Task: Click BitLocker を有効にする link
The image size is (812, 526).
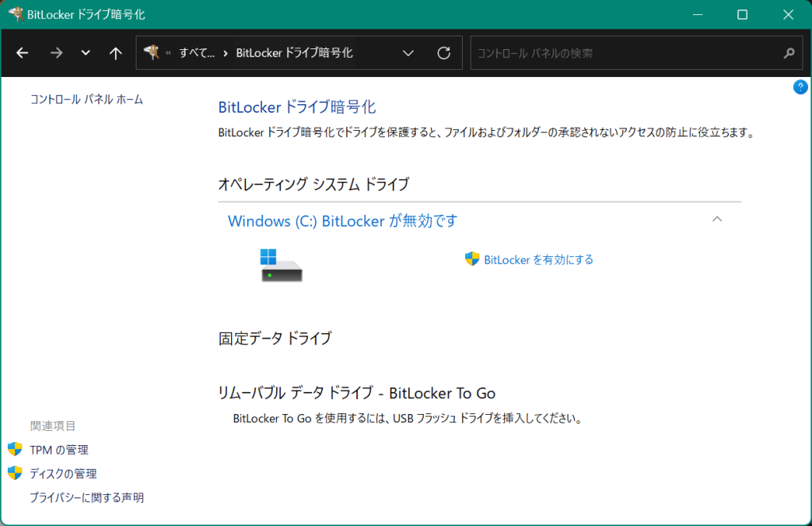Action: [538, 259]
